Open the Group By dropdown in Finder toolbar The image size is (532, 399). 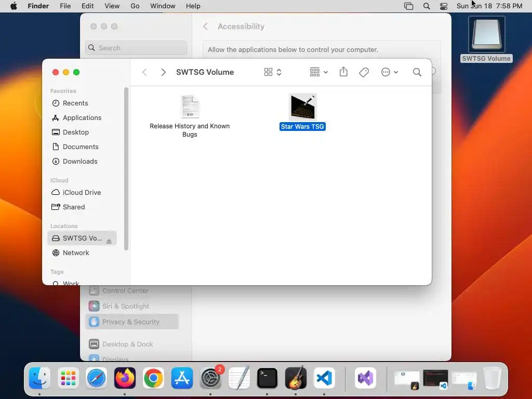coord(318,72)
